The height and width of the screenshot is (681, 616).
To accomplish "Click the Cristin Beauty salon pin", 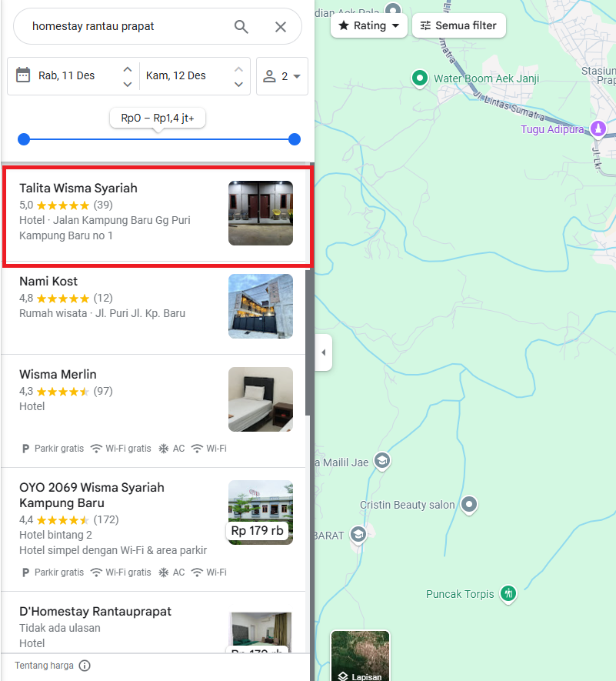I will pos(469,505).
